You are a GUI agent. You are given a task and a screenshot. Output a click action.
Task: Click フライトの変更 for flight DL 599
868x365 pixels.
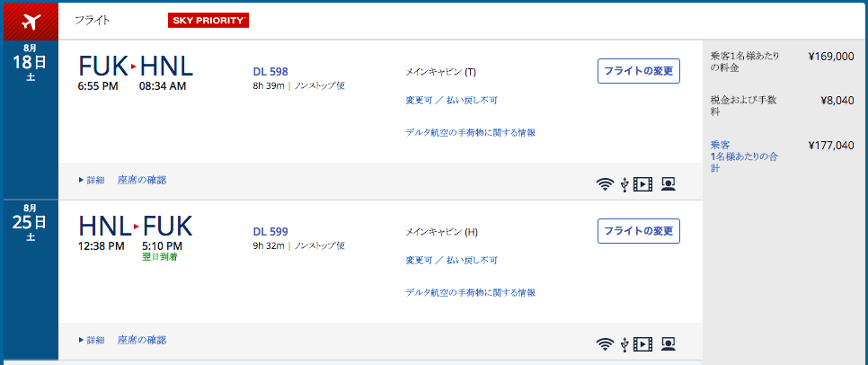[639, 231]
